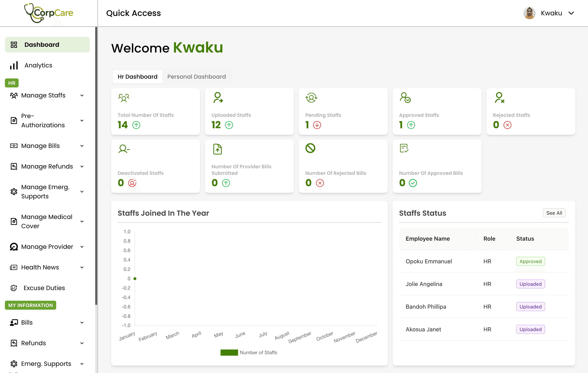Click the sidebar vertical scrollbar
588x373 pixels.
[x=96, y=166]
